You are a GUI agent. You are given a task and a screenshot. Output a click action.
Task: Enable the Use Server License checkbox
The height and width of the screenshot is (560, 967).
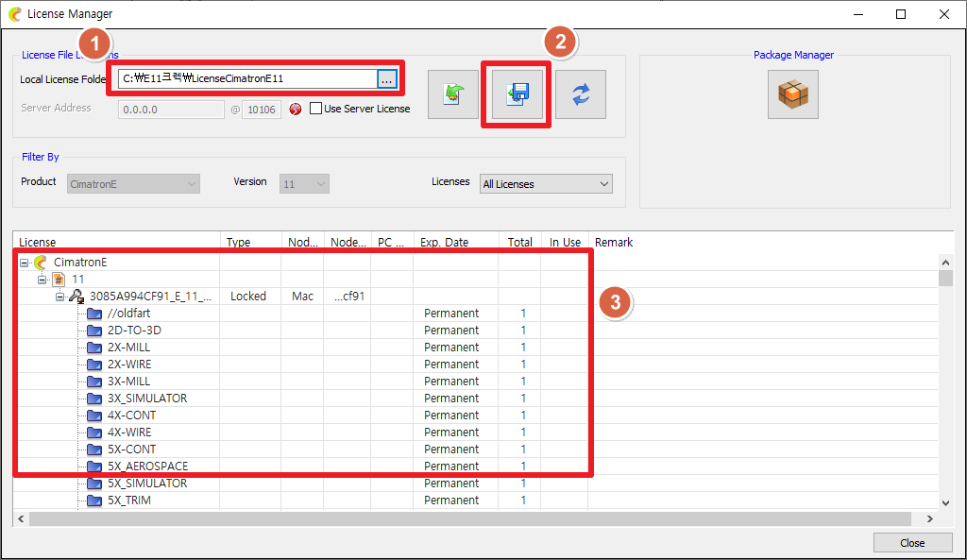point(315,109)
